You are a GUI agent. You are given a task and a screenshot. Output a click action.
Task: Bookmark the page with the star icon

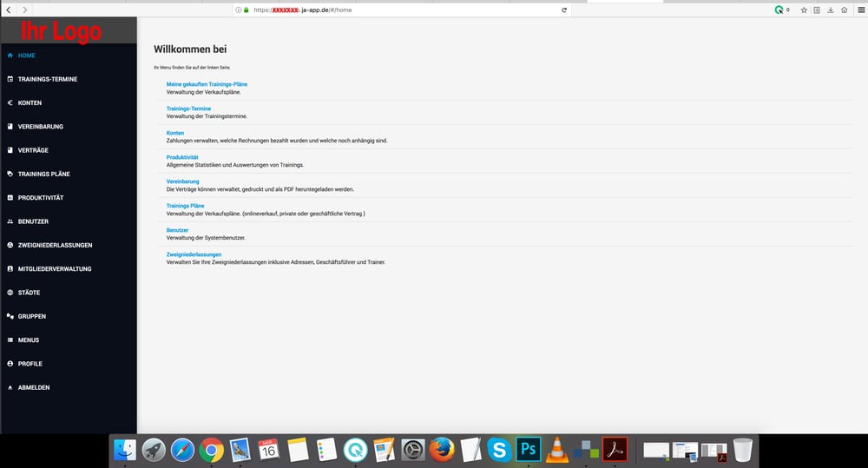(804, 10)
